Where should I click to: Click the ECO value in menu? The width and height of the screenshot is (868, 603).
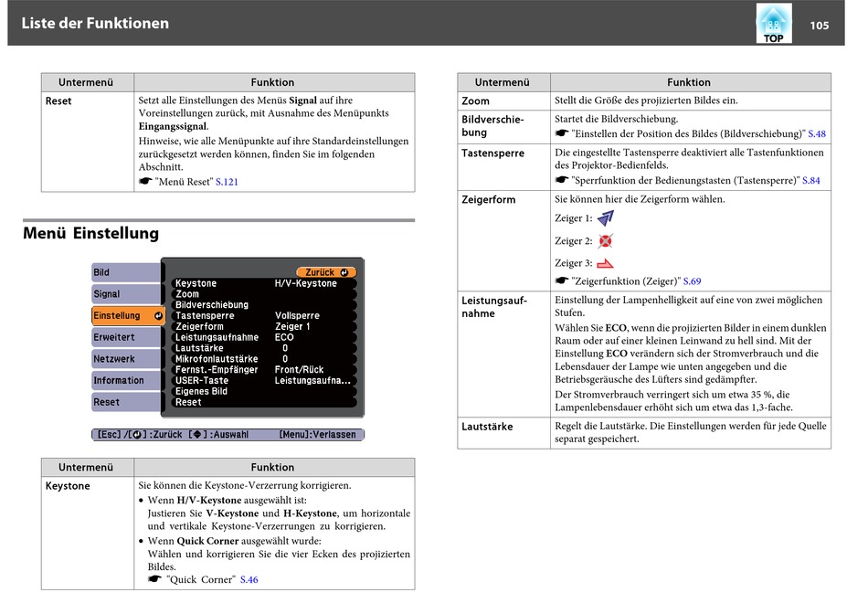(284, 337)
